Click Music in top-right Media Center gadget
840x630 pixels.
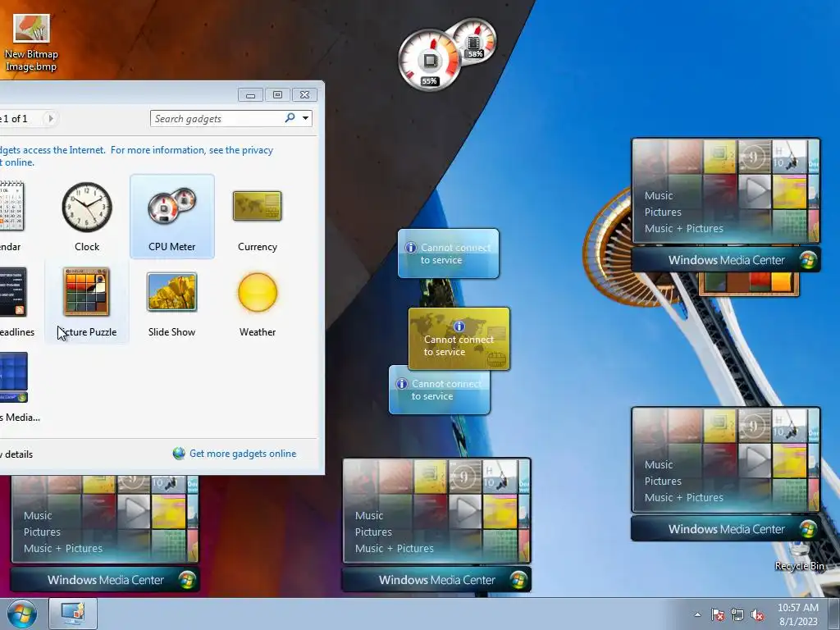[x=659, y=195]
